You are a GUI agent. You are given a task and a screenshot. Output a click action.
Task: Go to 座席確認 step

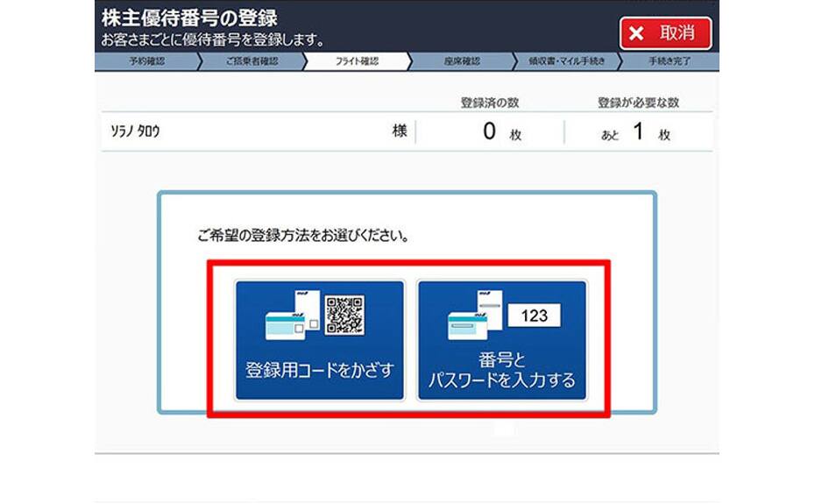click(x=462, y=60)
